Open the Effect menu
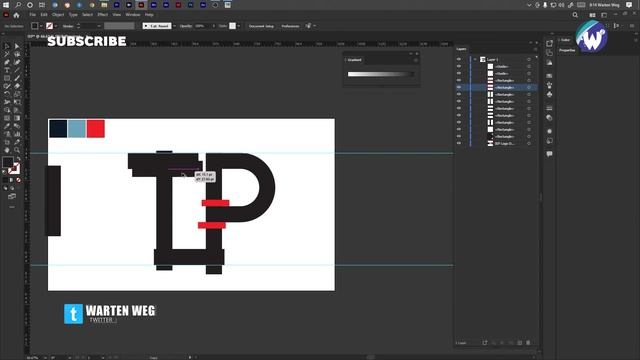 point(102,15)
